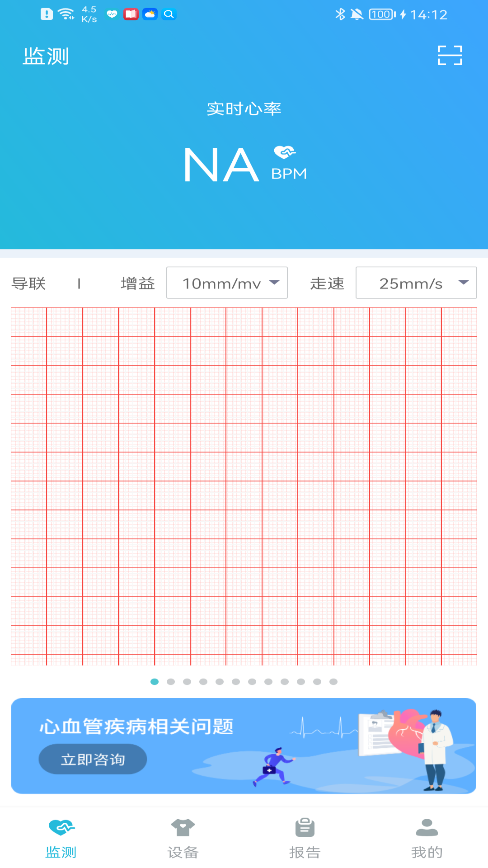Switch to the 设备 device tab
This screenshot has width=488, height=868.
[x=183, y=838]
